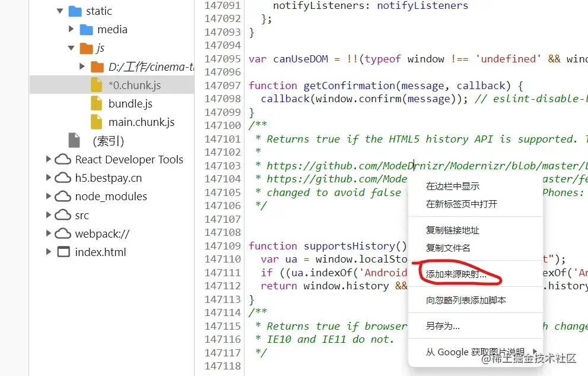
Task: Select the js folder label
Action: pyautogui.click(x=100, y=48)
